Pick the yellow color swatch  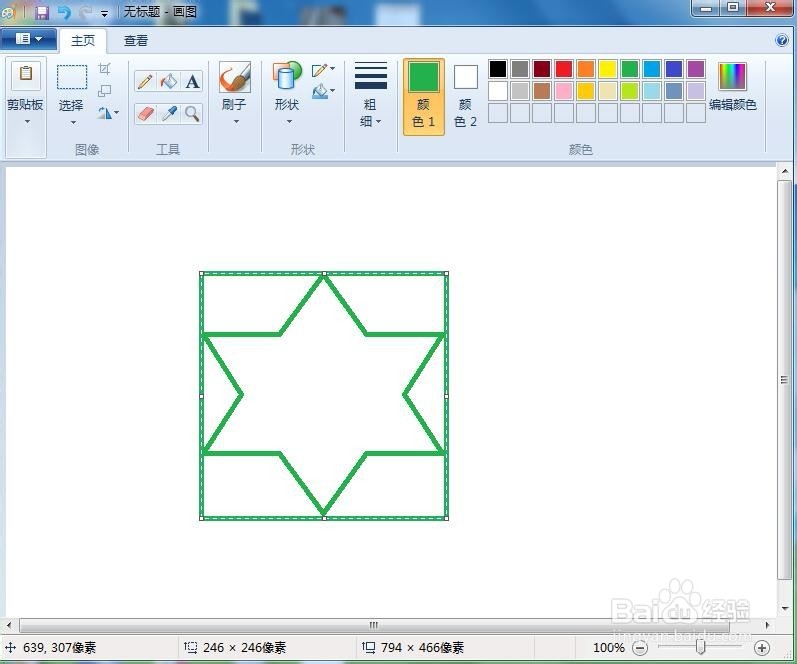point(607,69)
